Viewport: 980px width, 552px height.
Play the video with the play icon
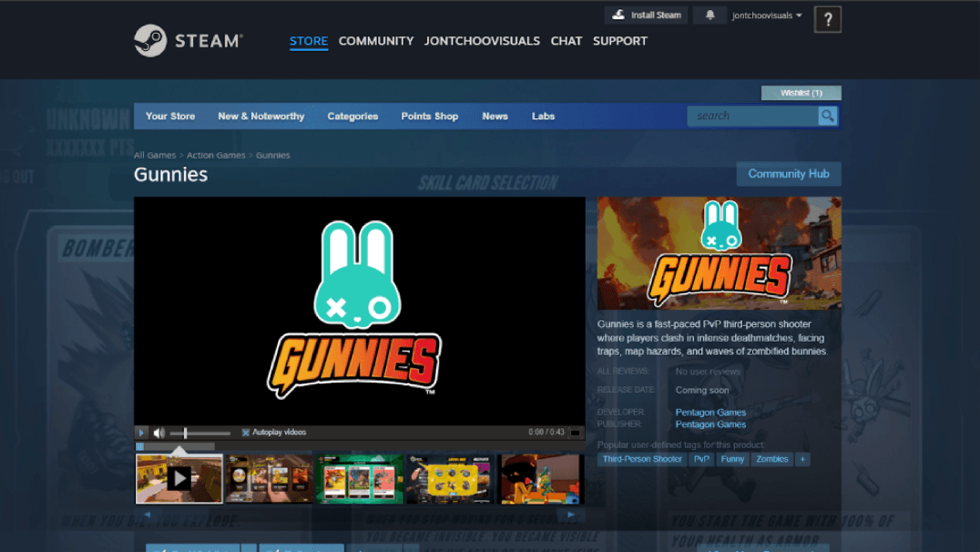click(141, 432)
